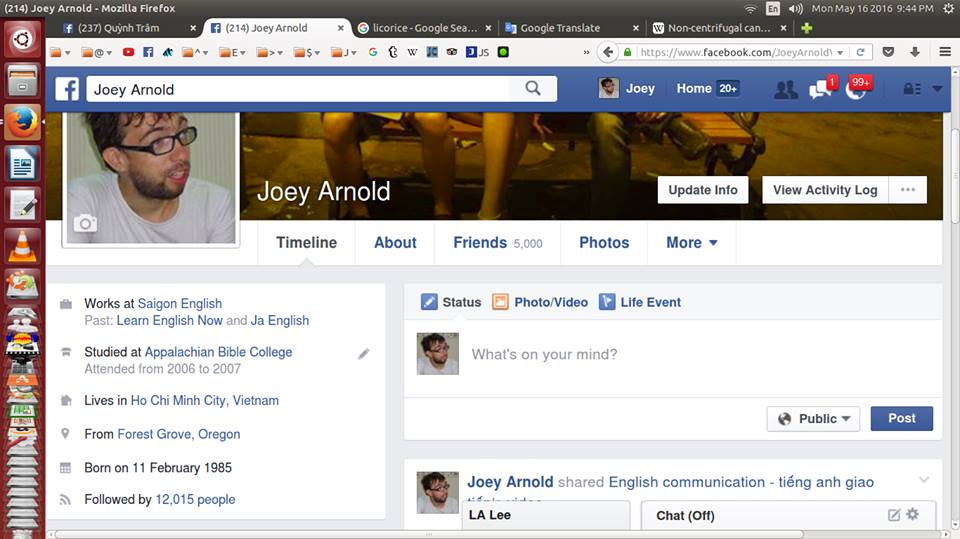Image resolution: width=960 pixels, height=539 pixels.
Task: Open the URL bar history dropdown arrow
Action: [x=840, y=53]
